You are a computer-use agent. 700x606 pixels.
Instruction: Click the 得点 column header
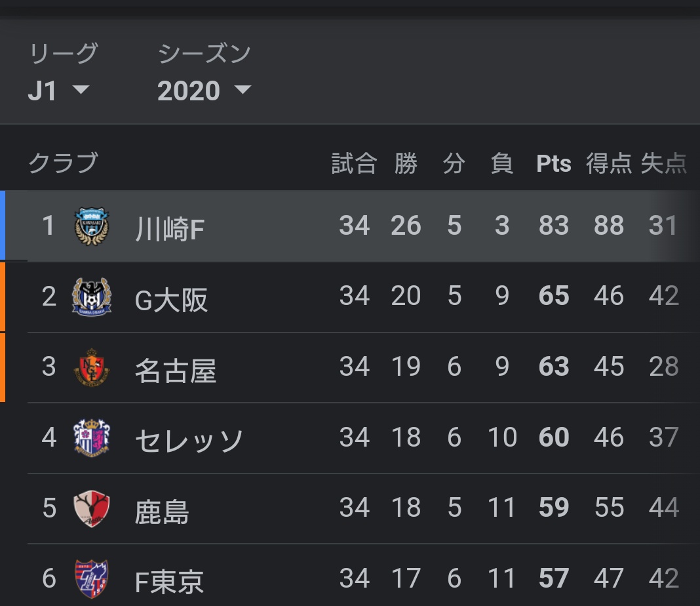[x=608, y=163]
